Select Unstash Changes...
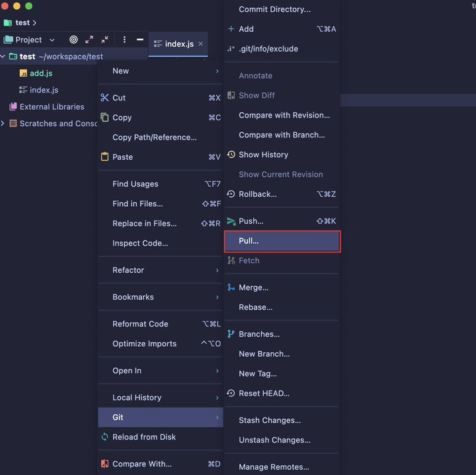Screen dimensions: 476x475 click(x=282, y=440)
